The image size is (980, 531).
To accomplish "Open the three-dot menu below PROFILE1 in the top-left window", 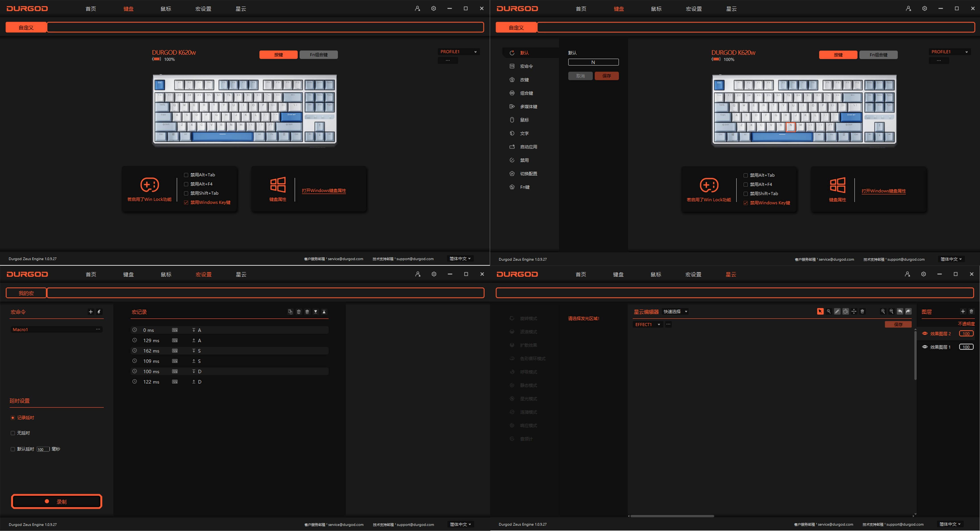I will coord(448,60).
